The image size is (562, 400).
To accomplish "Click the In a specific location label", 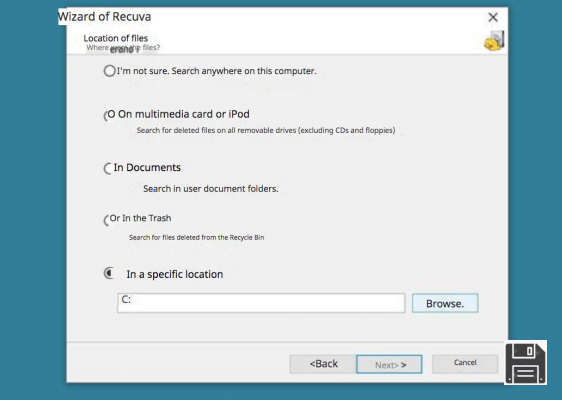I will (175, 274).
